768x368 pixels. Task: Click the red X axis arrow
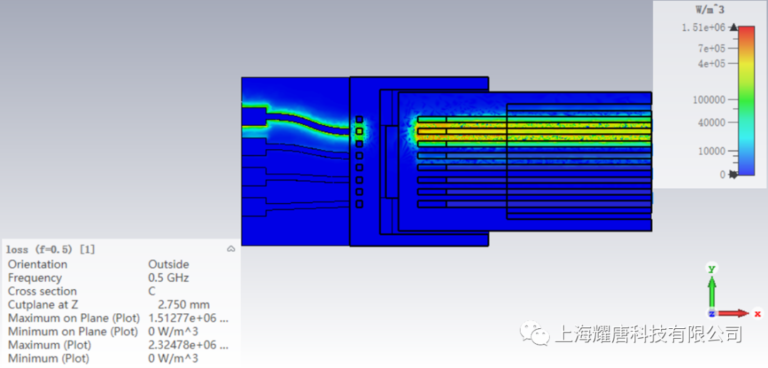tap(733, 313)
